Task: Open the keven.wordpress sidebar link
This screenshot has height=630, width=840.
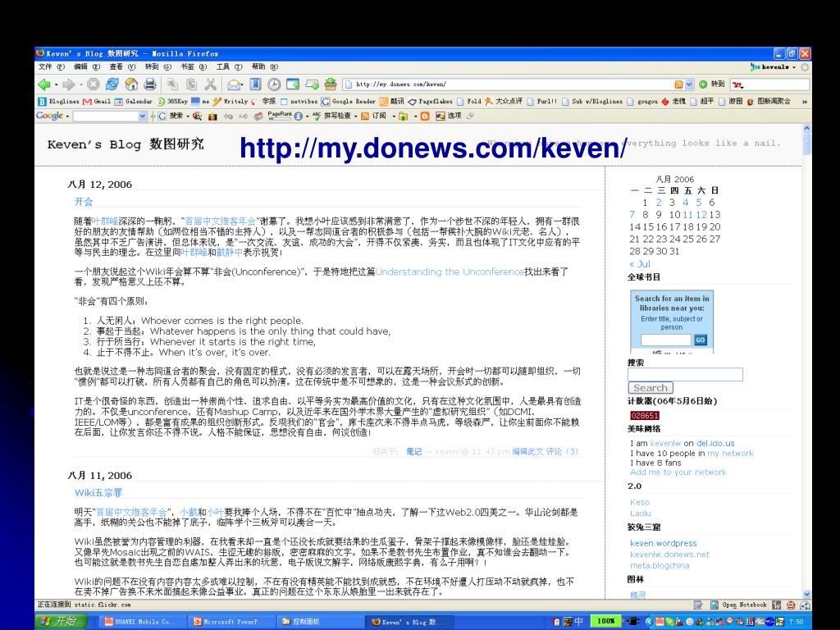Action: click(663, 543)
